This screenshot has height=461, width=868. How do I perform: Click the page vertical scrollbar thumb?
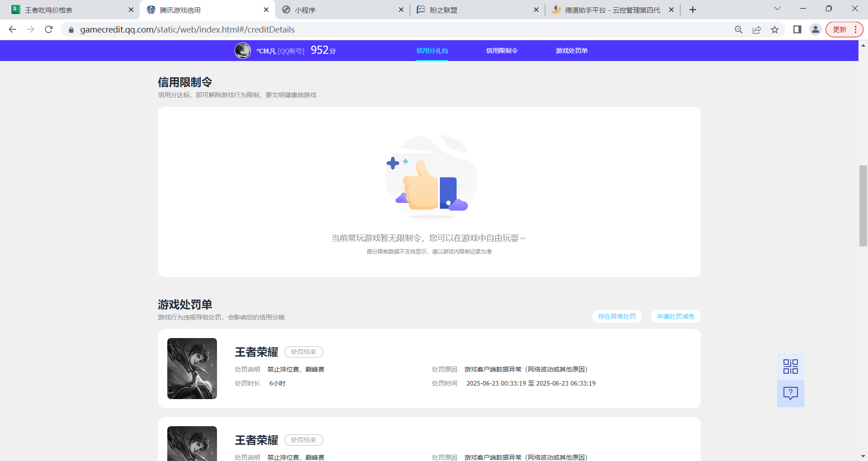tap(863, 206)
